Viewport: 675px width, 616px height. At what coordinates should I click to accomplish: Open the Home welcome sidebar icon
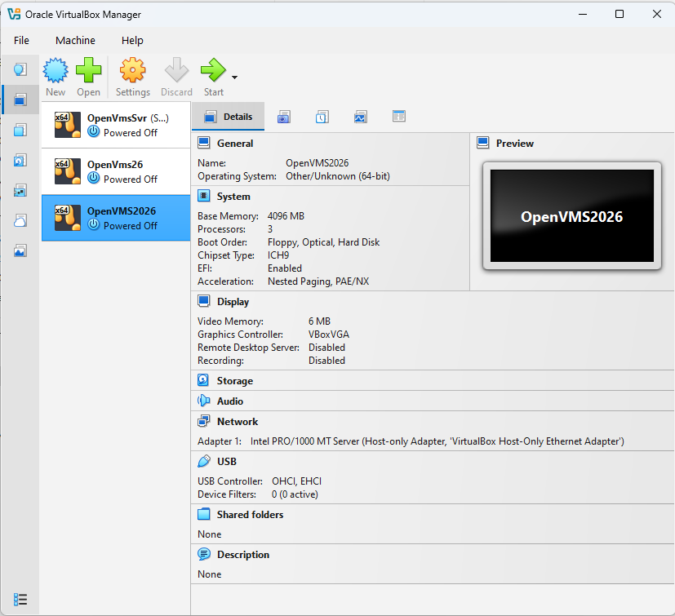(20, 69)
